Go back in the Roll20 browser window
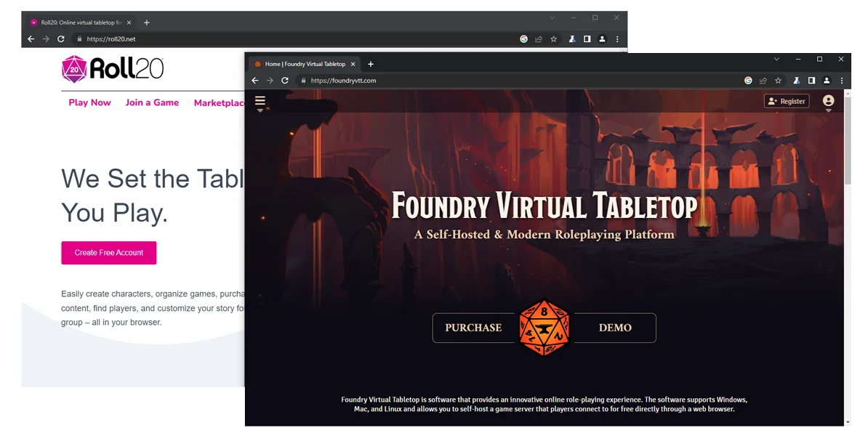868x441 pixels. pos(31,39)
